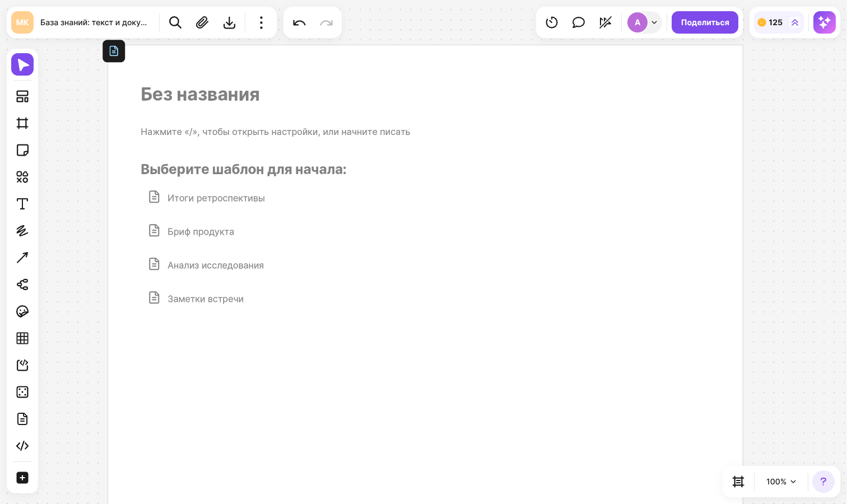847x504 pixels.
Task: Click the document icon badge above page
Action: point(114,51)
